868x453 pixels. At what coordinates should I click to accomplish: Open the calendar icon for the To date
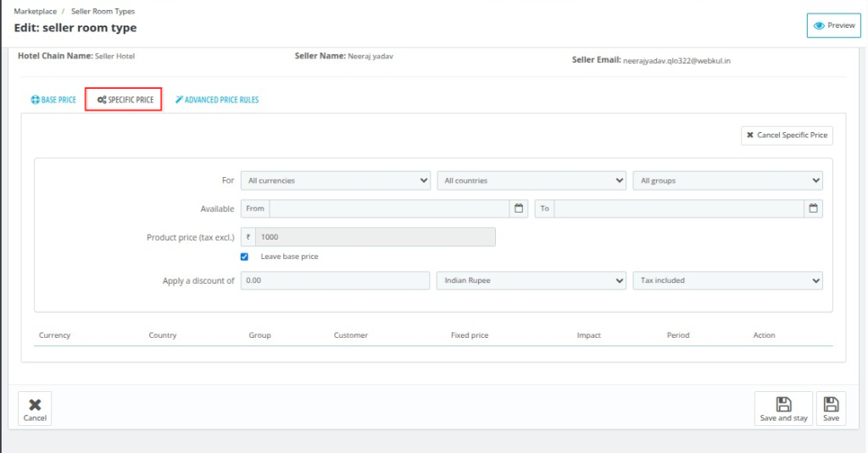813,208
